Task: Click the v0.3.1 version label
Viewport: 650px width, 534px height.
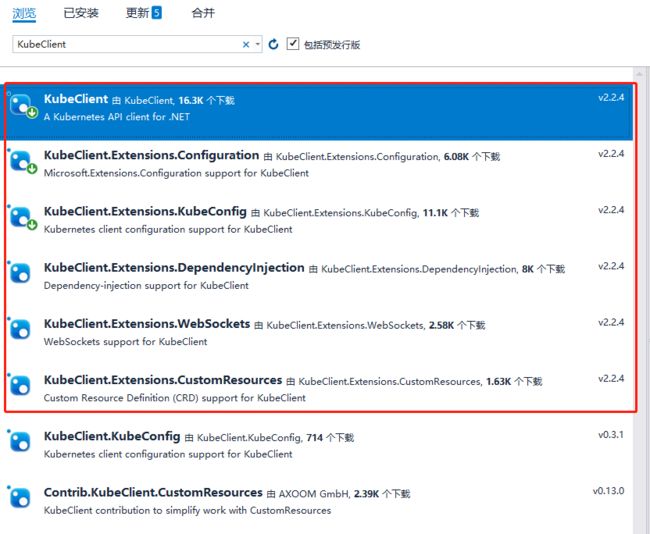Action: (x=611, y=435)
